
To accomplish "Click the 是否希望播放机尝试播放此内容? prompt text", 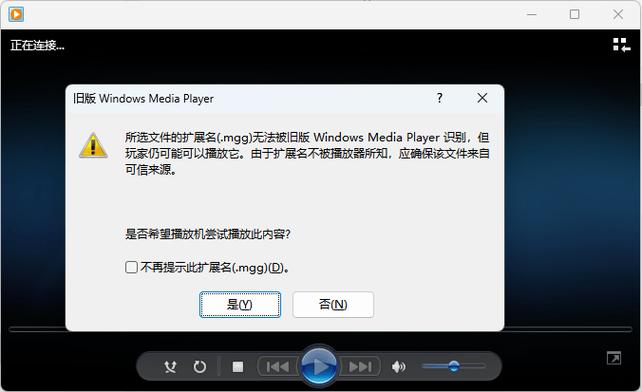I will click(x=208, y=234).
